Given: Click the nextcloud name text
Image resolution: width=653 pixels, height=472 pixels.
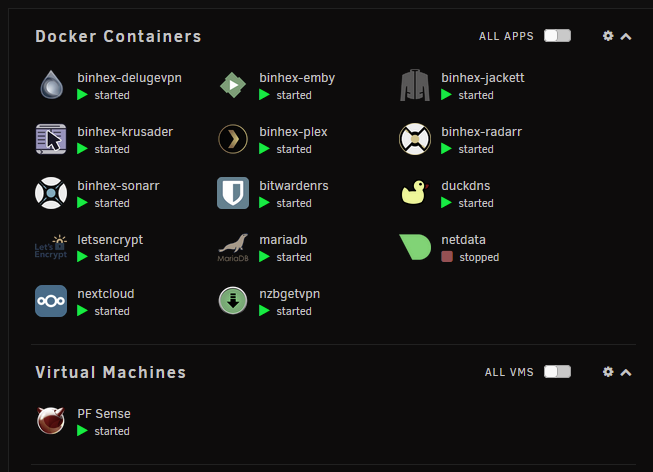Looking at the screenshot, I should tap(106, 294).
